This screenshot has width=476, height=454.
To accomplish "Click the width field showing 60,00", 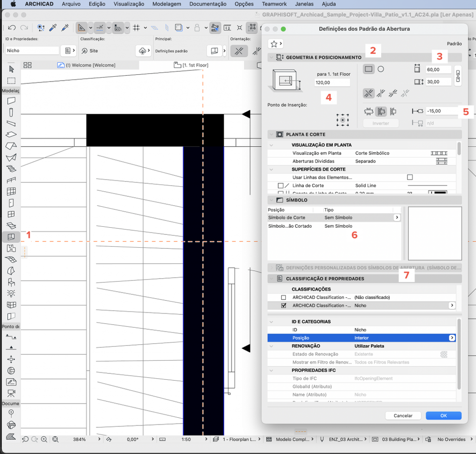I will tap(438, 70).
